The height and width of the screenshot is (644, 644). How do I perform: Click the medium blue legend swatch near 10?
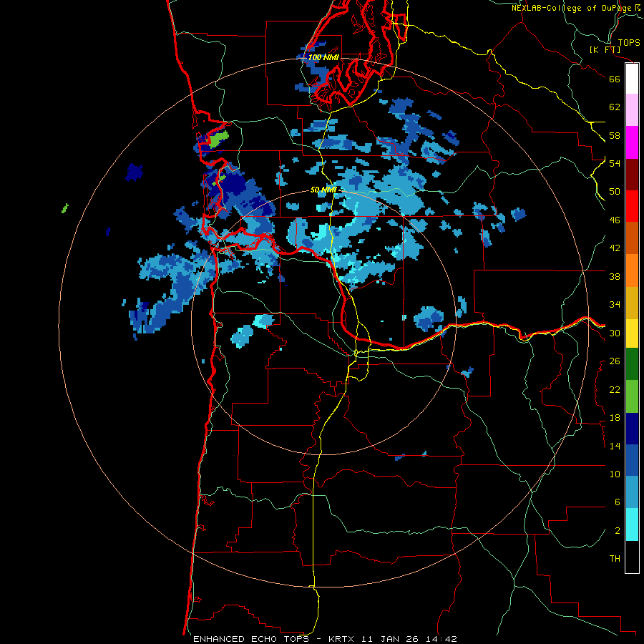(632, 460)
